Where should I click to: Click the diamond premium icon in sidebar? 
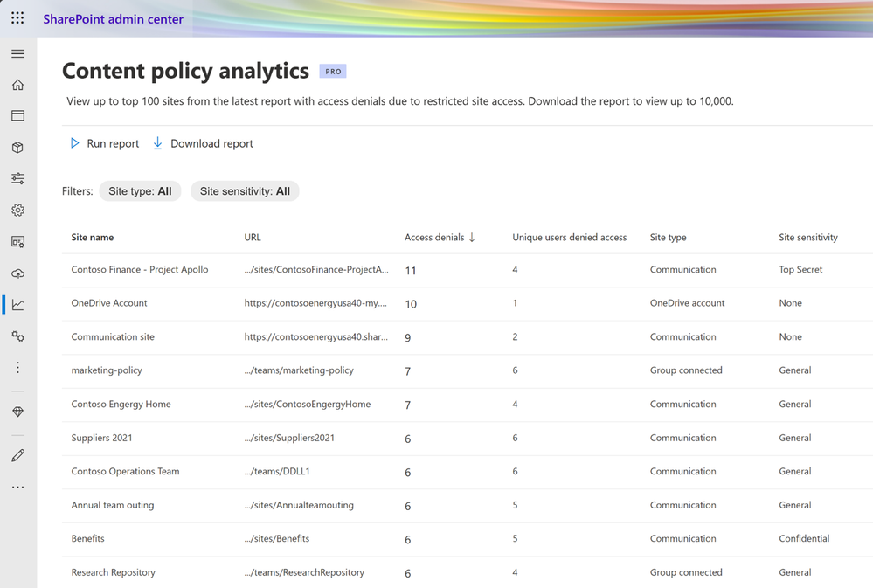click(x=17, y=412)
